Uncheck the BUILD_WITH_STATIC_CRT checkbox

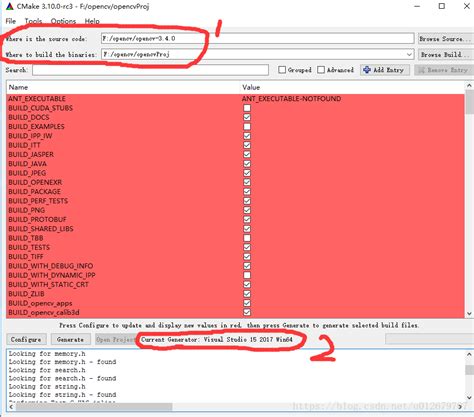pos(247,285)
